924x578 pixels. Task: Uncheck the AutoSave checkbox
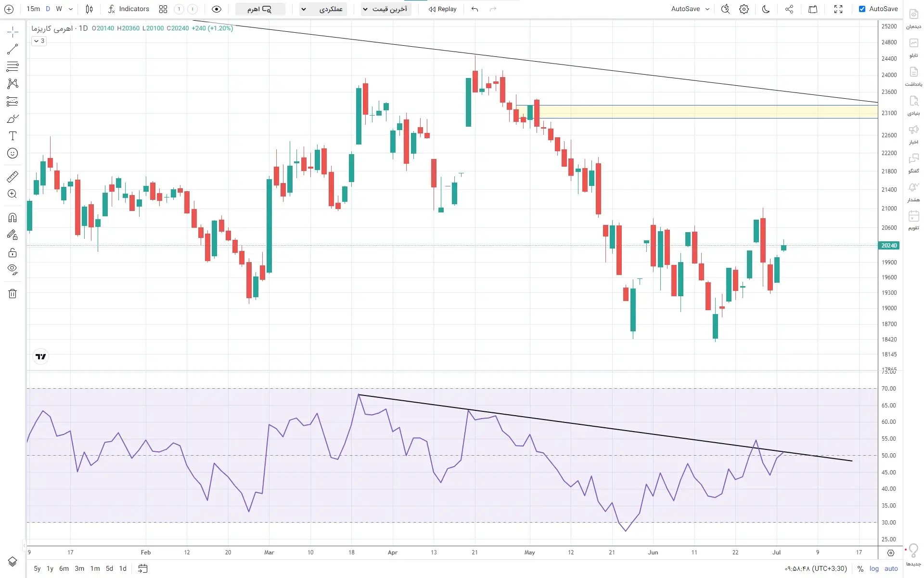tap(862, 9)
